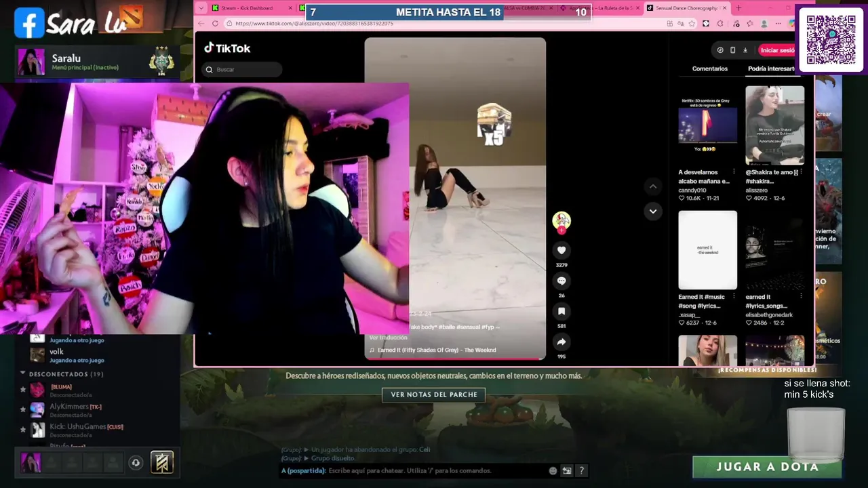Open three-dot menu on A desvelarnos video
Viewport: 868px width, 488px height.
[734, 172]
